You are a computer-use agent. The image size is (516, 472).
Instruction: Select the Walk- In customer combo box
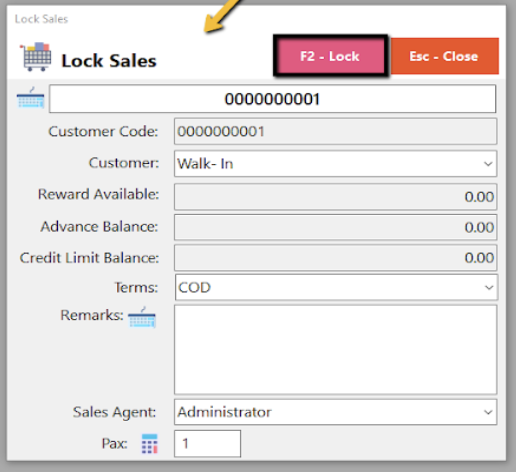click(x=335, y=164)
